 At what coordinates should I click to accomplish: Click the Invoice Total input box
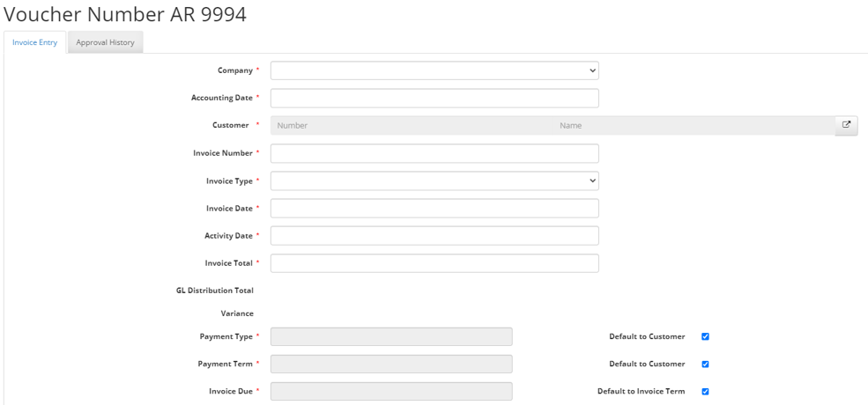(x=434, y=263)
